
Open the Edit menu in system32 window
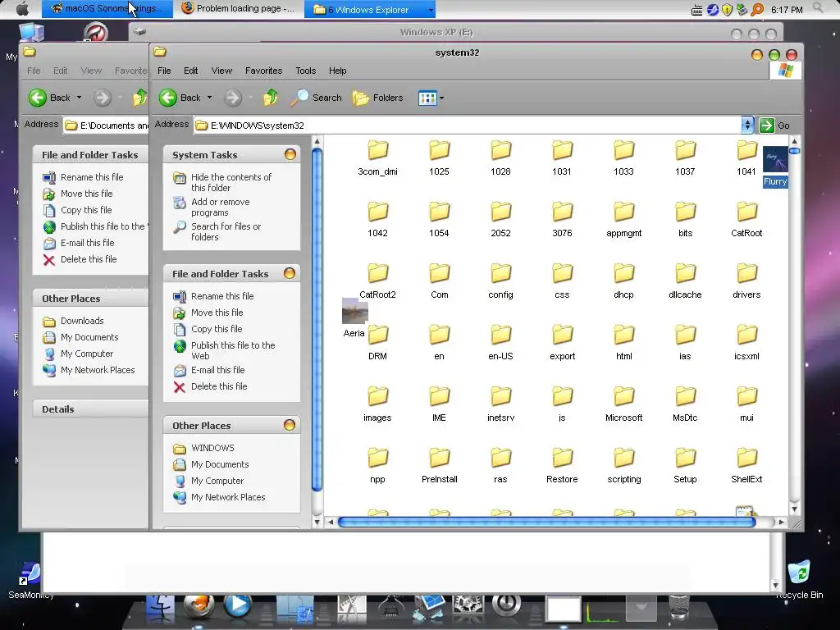point(190,71)
